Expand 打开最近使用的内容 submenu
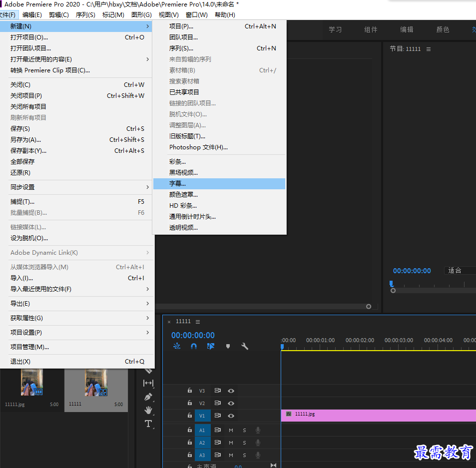Image resolution: width=476 pixels, height=468 pixels. 76,59
